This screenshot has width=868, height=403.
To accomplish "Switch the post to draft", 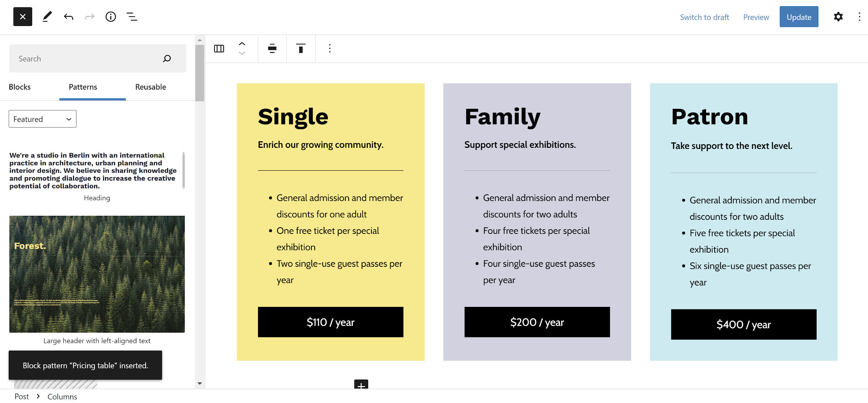I will point(705,17).
